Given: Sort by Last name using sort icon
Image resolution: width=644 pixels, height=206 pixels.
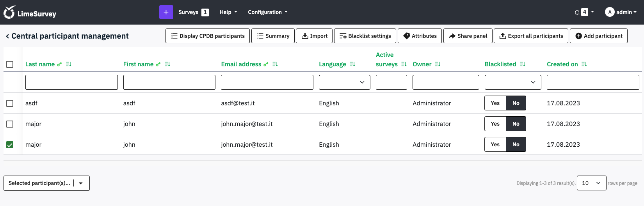Looking at the screenshot, I should (69, 64).
